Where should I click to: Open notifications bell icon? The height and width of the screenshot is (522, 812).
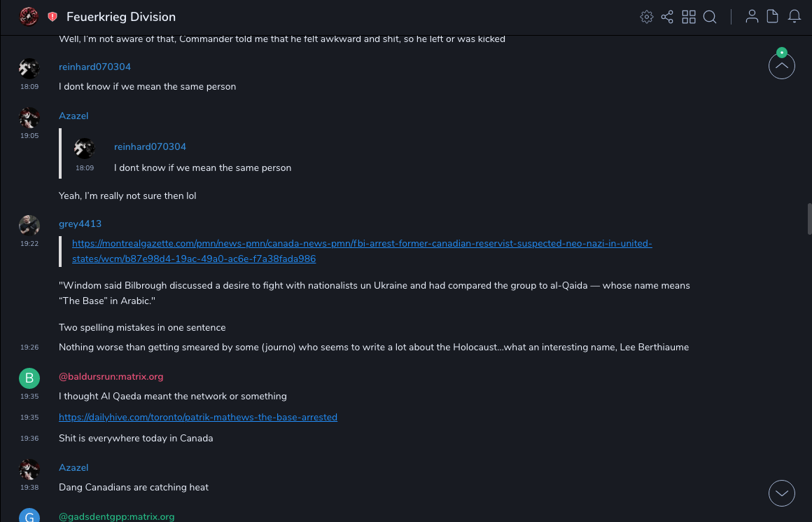pyautogui.click(x=794, y=17)
